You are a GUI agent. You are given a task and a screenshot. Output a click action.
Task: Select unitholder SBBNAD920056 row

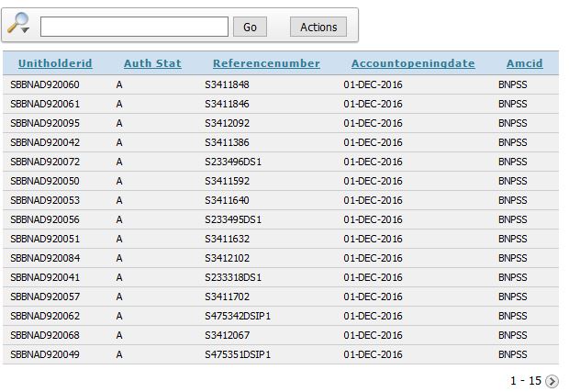click(x=45, y=219)
